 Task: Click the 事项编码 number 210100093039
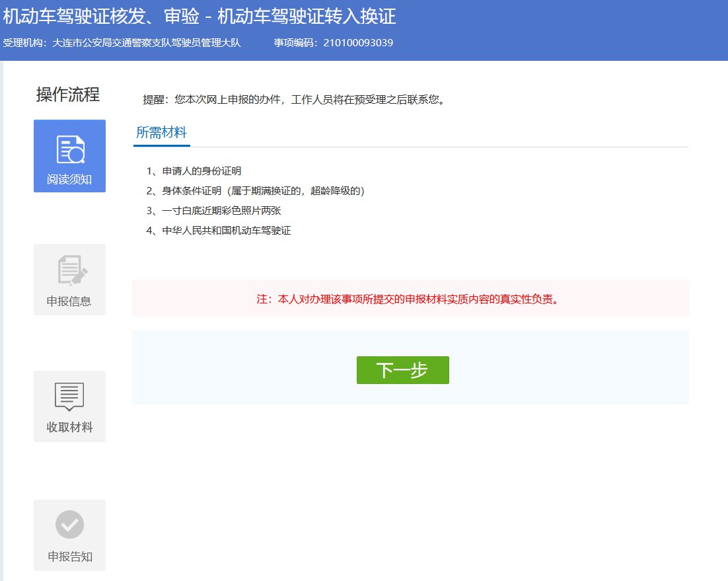point(358,43)
